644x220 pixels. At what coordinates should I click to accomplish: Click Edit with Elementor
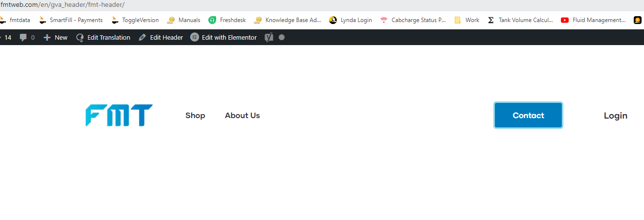[229, 37]
